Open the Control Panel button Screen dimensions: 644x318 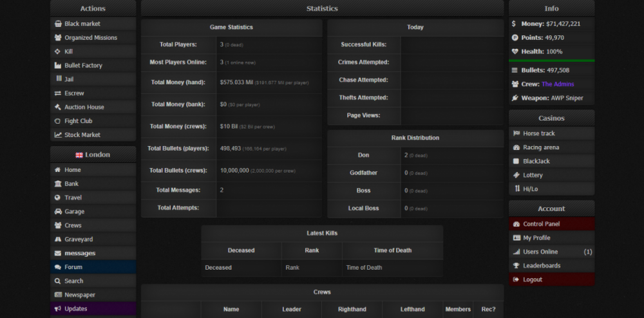click(552, 224)
